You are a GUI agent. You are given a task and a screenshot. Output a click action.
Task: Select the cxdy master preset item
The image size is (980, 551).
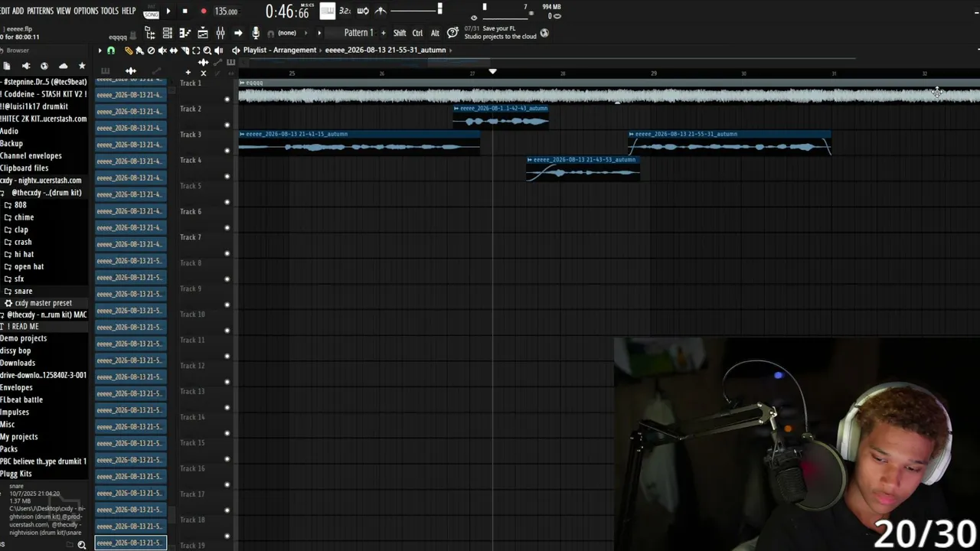(x=43, y=303)
